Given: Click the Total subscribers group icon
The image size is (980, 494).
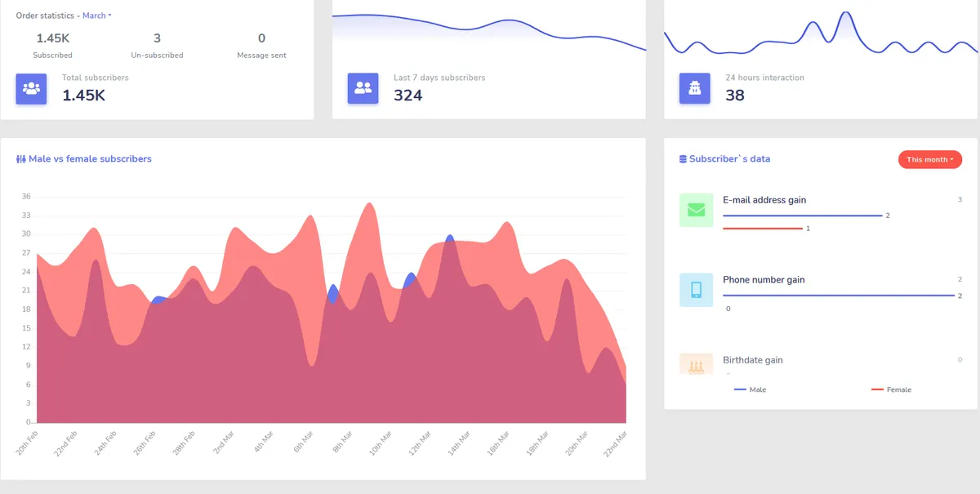Looking at the screenshot, I should [x=31, y=88].
